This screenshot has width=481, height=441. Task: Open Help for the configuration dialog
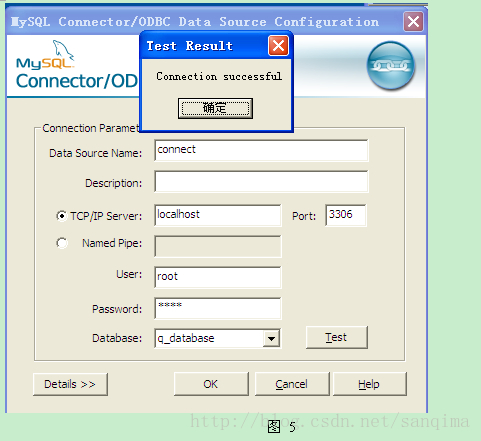(370, 384)
